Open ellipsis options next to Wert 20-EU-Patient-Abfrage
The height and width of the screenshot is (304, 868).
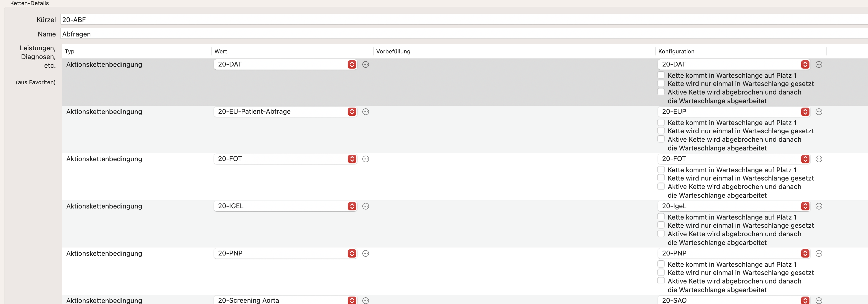click(x=366, y=111)
